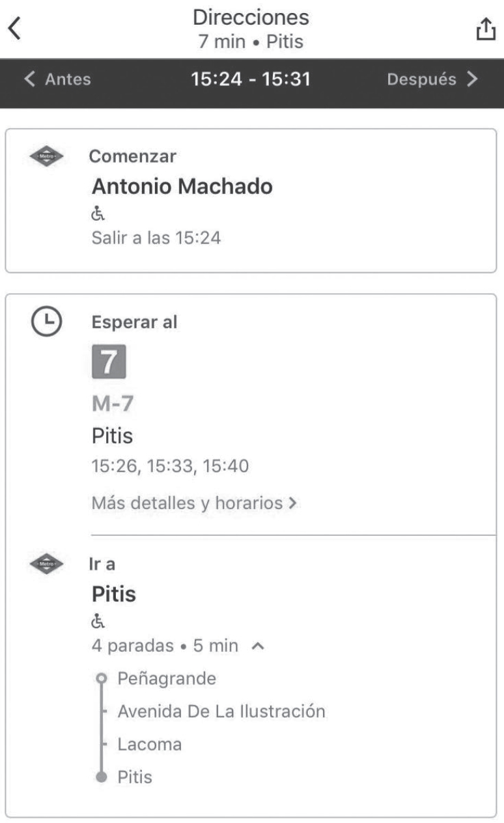Tap Metro logo beside Ir a Pitis
Image resolution: width=504 pixels, height=823 pixels.
coord(47,564)
